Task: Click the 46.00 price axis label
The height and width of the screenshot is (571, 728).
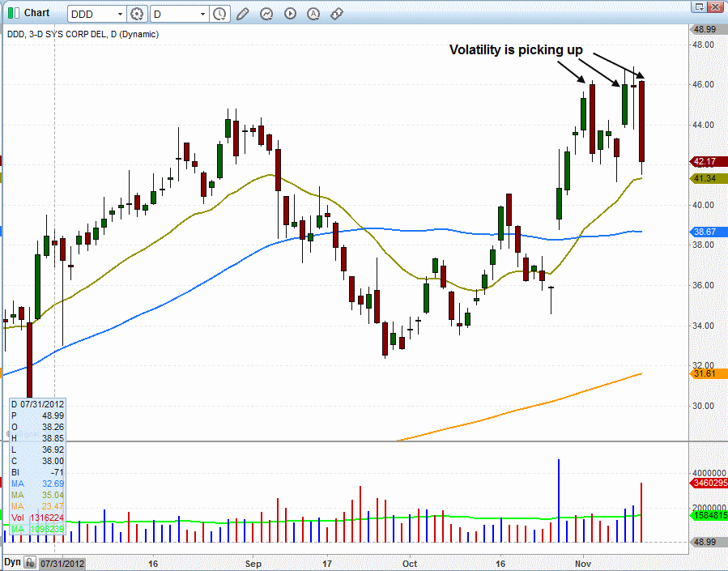Action: click(x=704, y=84)
